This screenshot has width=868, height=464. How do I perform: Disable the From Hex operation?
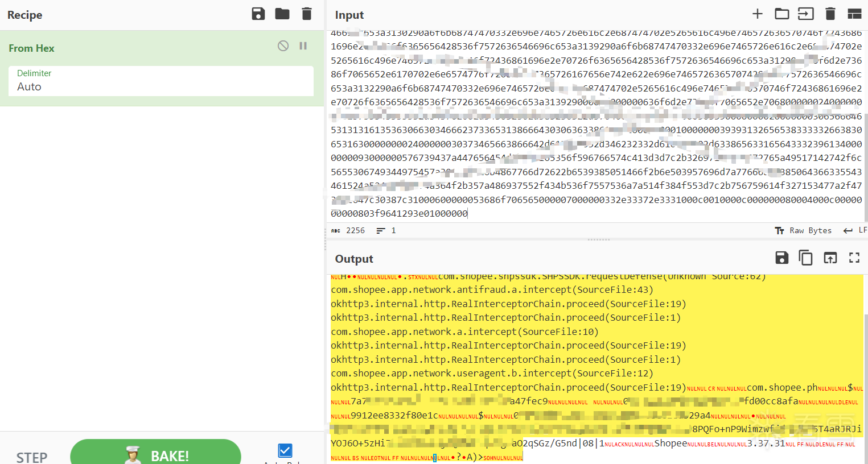[283, 46]
